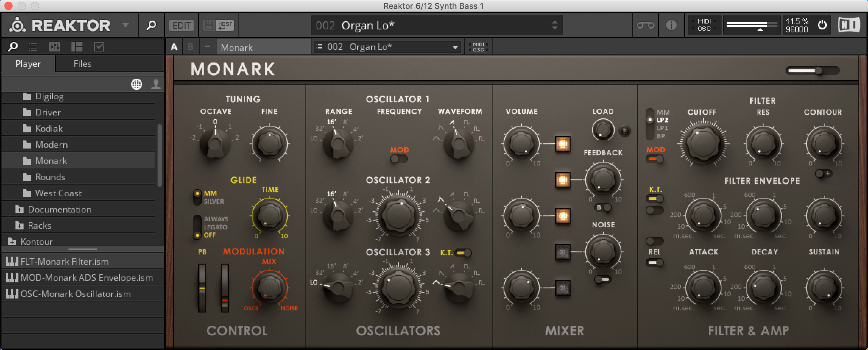This screenshot has height=350, width=868.
Task: Open the info hints icon
Action: (x=671, y=25)
